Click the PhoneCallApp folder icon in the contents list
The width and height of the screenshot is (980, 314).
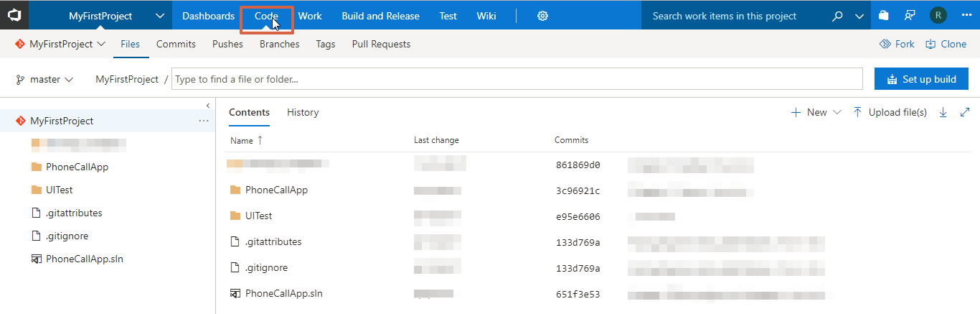click(x=235, y=190)
